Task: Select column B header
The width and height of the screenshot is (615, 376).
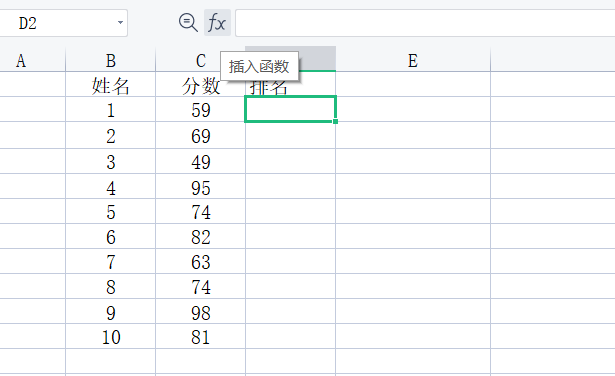Action: pos(111,60)
